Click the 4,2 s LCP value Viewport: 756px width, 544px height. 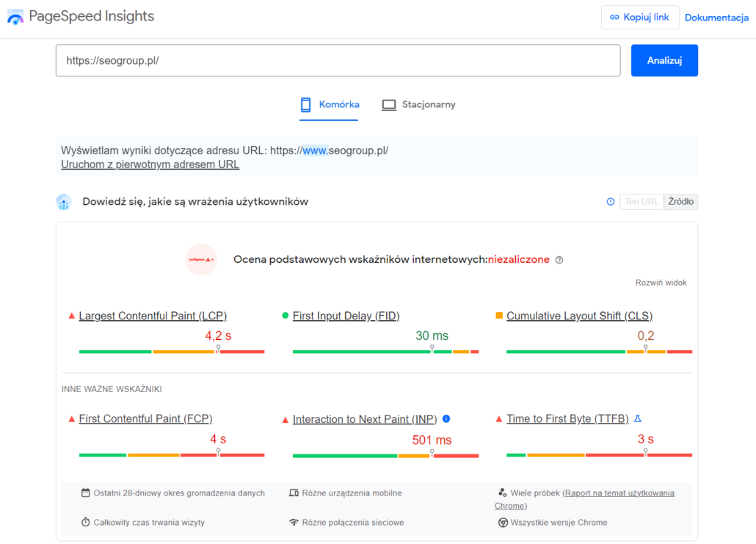[x=218, y=336]
